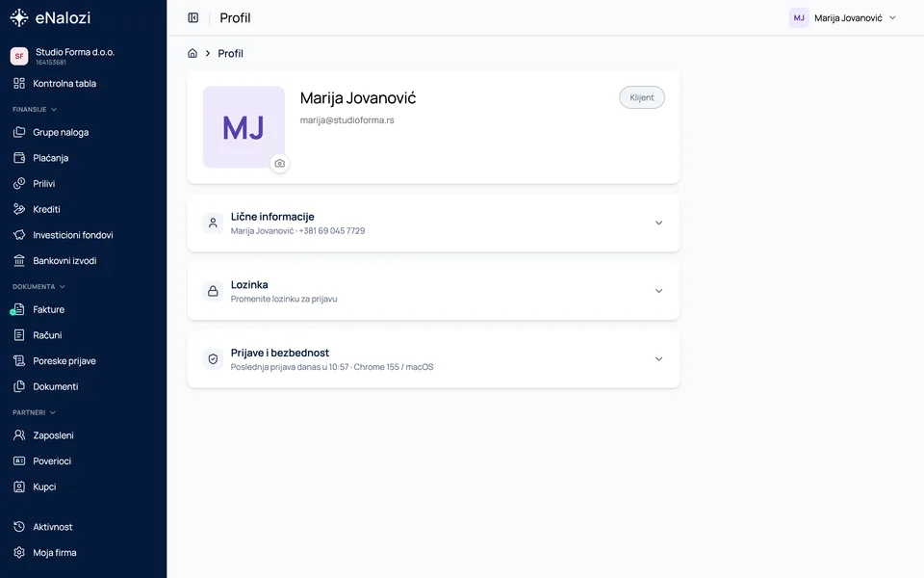
Task: Click the eNalozi star logo icon
Action: tap(19, 17)
